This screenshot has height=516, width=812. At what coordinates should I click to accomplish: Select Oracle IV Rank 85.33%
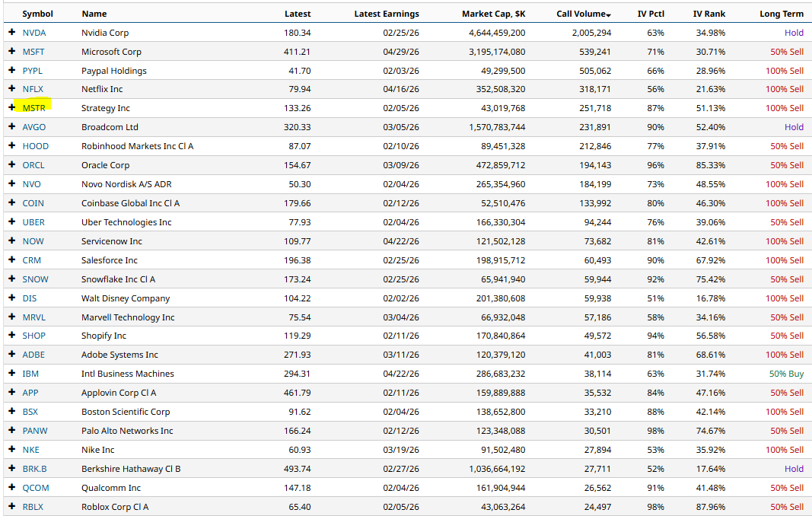pyautogui.click(x=711, y=165)
